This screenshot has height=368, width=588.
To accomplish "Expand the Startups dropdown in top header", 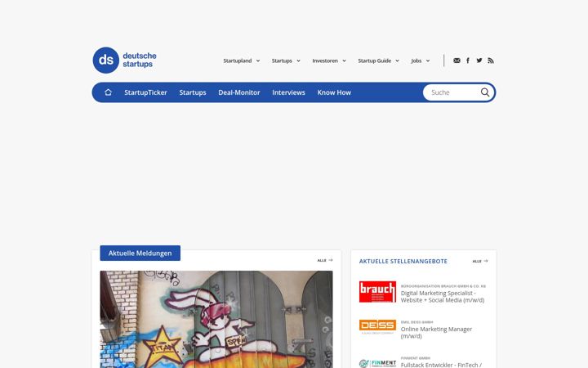I will point(286,61).
